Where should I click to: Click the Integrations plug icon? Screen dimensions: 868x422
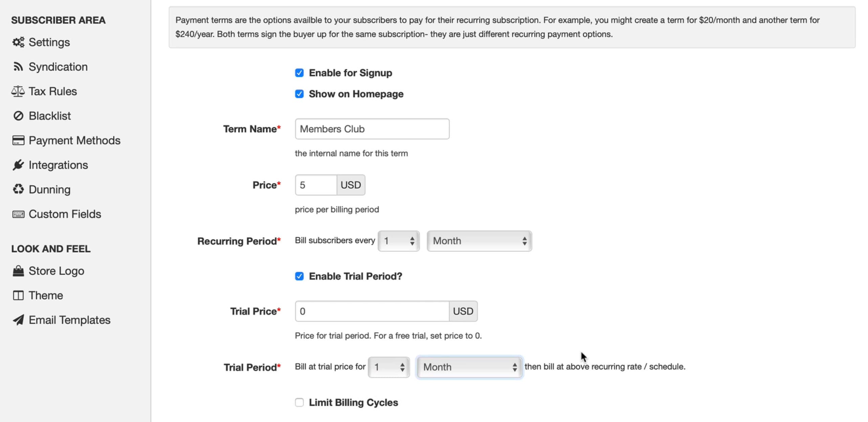coord(18,165)
